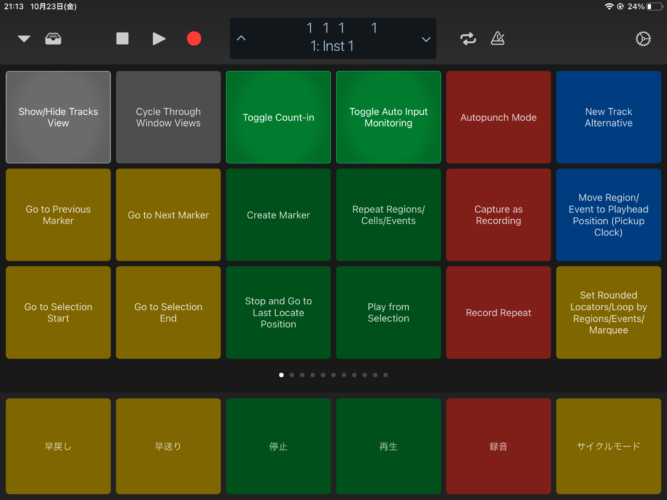Tap the Create Marker button
667x500 pixels.
(x=278, y=215)
